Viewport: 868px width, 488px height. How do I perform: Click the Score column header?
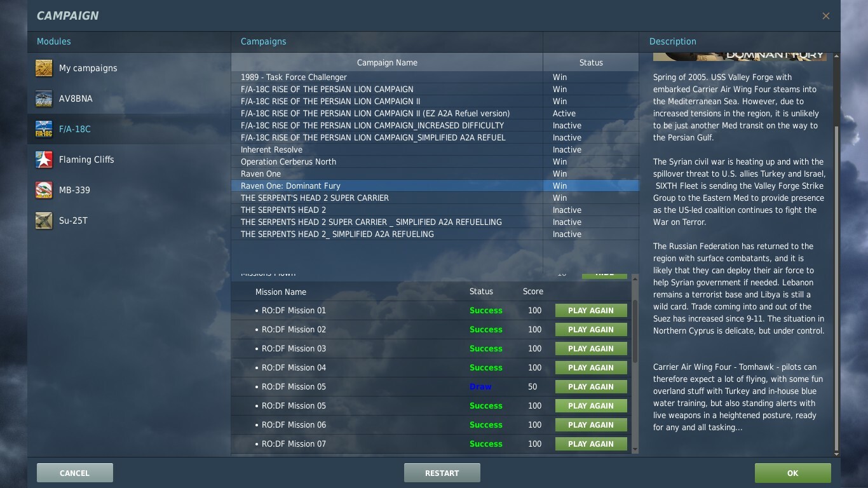point(533,292)
